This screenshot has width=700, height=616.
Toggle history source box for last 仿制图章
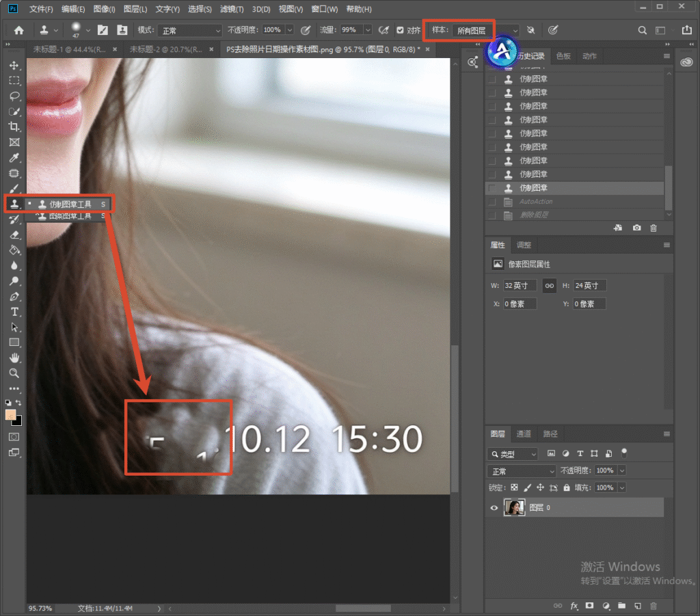pos(492,188)
